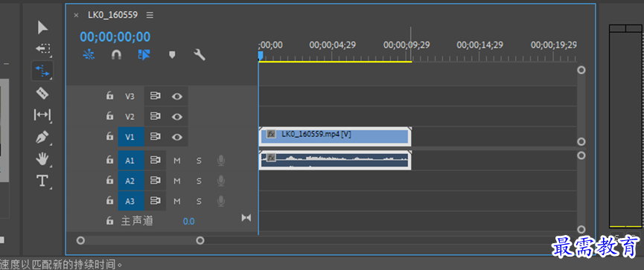Select the Track Select Forward tool
Screen dimensions: 644x270
point(42,49)
